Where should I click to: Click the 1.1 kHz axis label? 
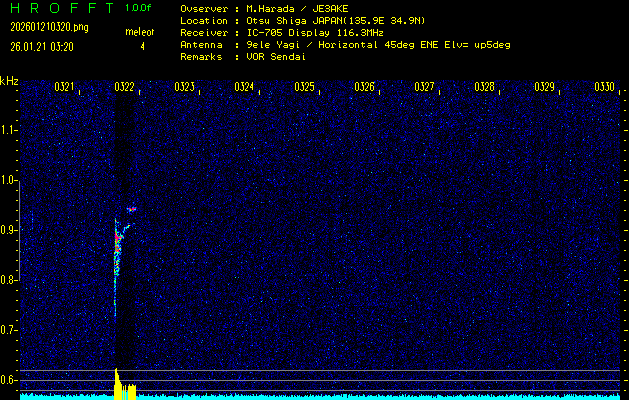click(10, 130)
